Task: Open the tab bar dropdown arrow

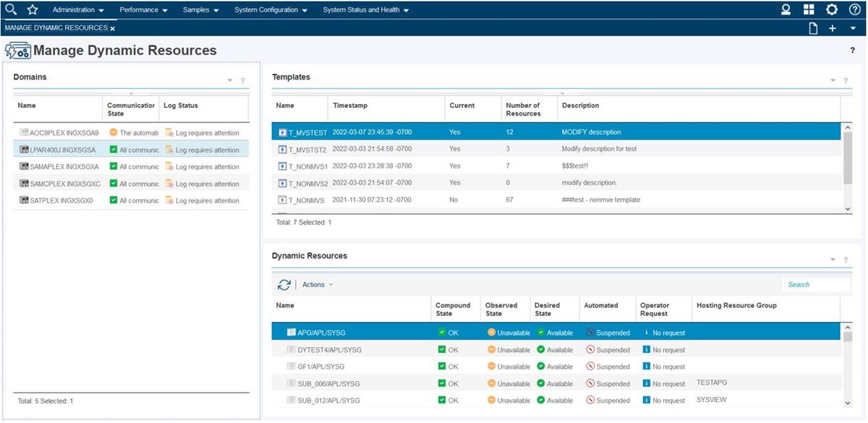Action: (854, 27)
